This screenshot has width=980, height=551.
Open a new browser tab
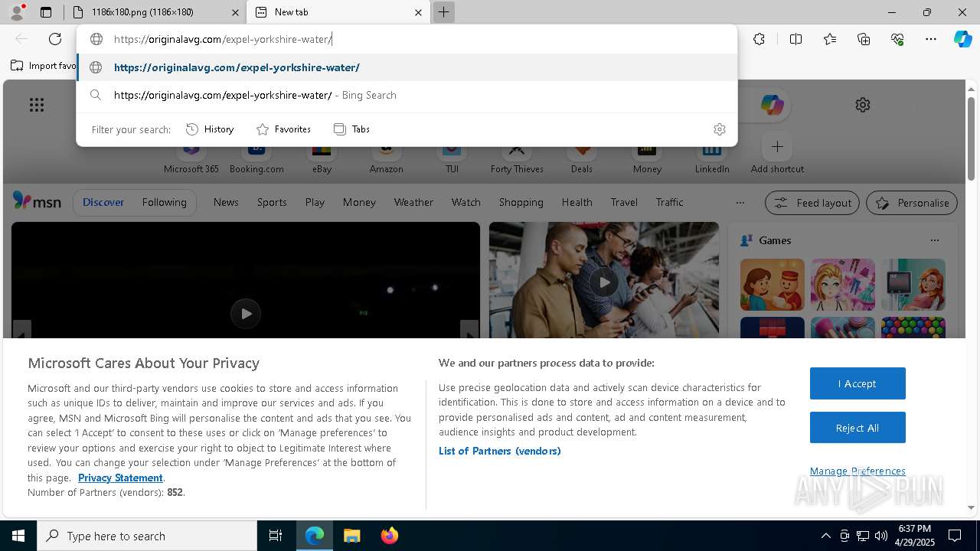[443, 12]
